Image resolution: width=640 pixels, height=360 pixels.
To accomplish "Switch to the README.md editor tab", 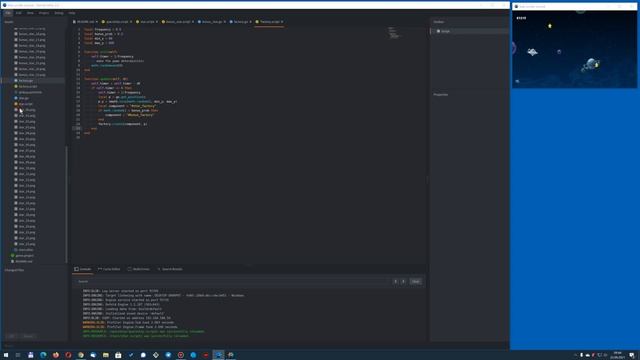I will click(85, 22).
